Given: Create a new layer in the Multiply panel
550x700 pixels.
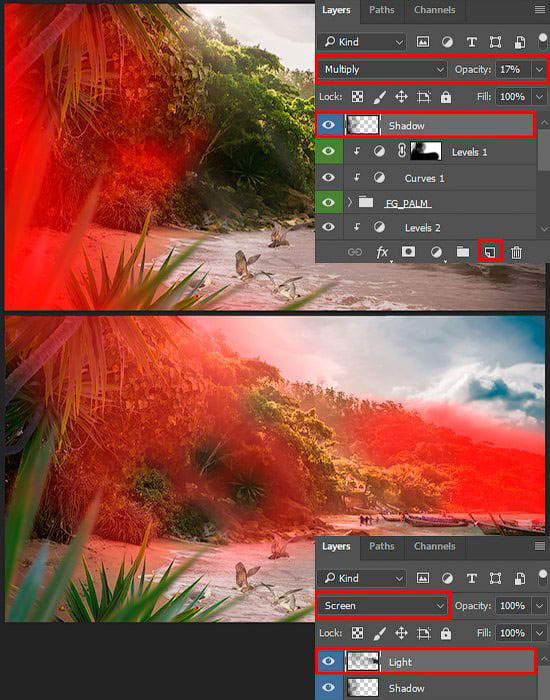Looking at the screenshot, I should (x=490, y=252).
